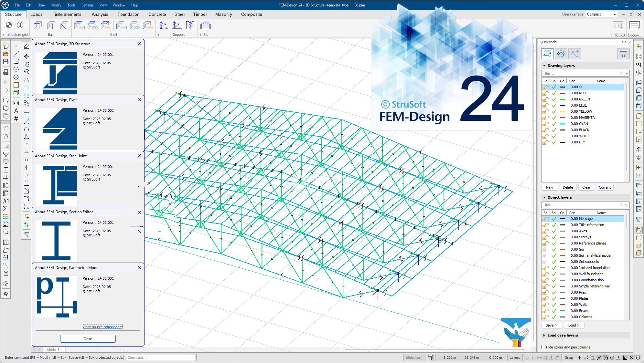Collapse the Object layers section

click(544, 197)
